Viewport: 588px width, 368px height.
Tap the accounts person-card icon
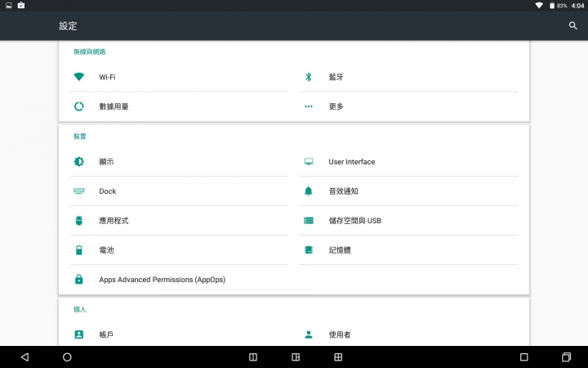point(78,334)
